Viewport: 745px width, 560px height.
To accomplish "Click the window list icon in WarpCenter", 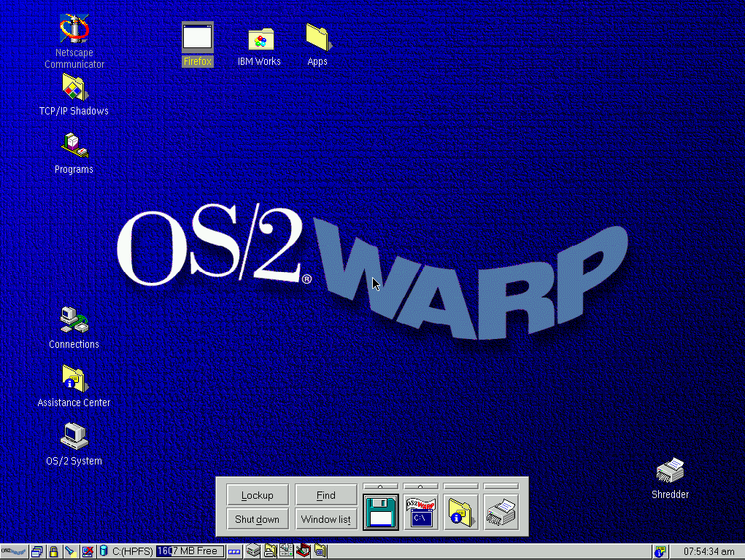I will click(37, 551).
